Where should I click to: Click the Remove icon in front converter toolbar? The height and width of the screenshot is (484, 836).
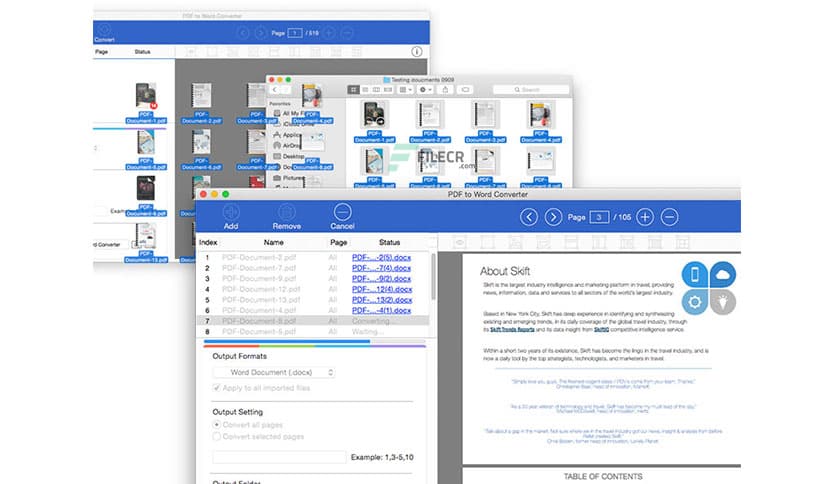tap(287, 212)
